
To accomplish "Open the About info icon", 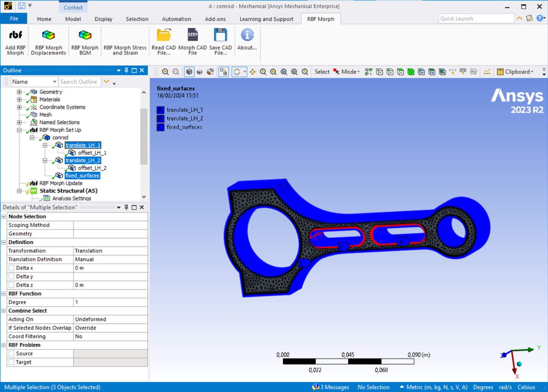I will pos(247,35).
